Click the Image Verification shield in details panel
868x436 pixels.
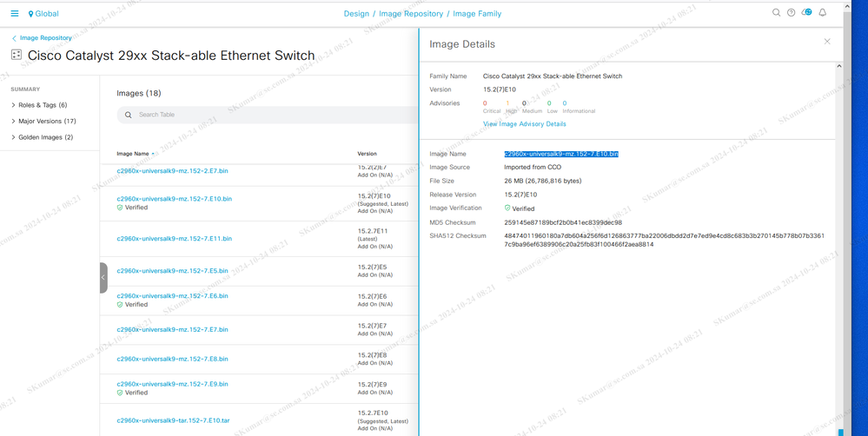[507, 208]
